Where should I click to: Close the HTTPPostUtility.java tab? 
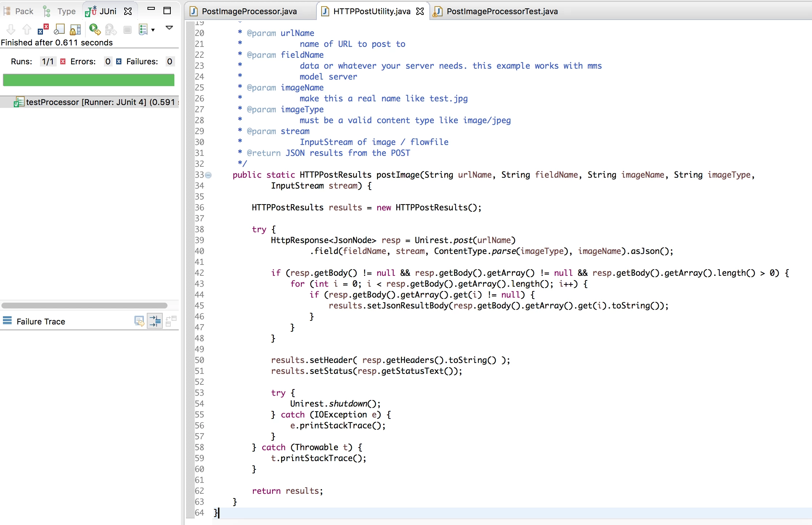point(420,11)
